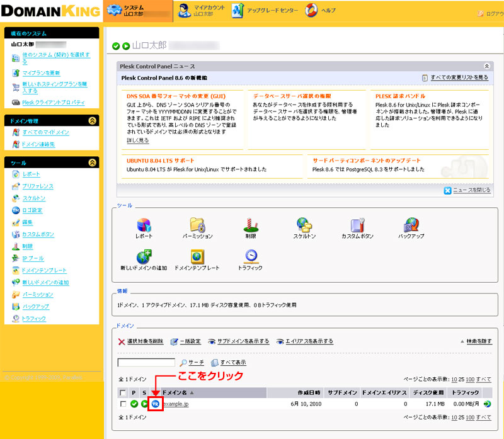The image size is (504, 439).
Task: Open the レポート icon in the main ツール panel
Action: [144, 225]
